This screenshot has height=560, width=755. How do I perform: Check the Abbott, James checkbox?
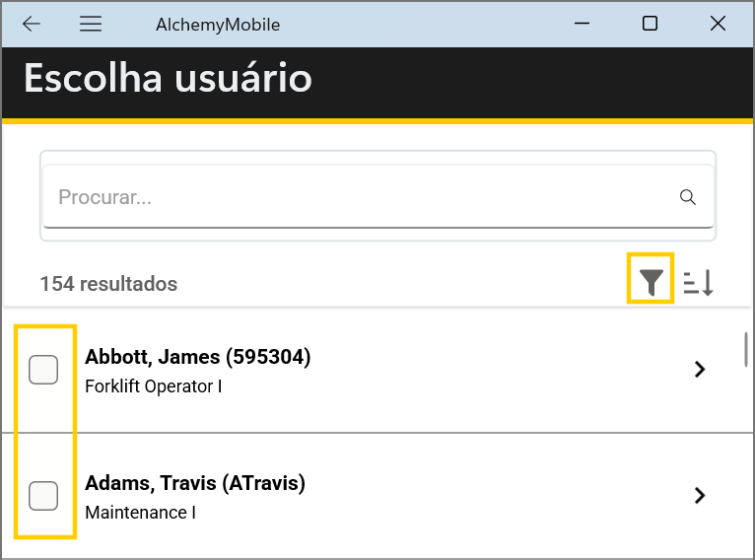tap(43, 370)
